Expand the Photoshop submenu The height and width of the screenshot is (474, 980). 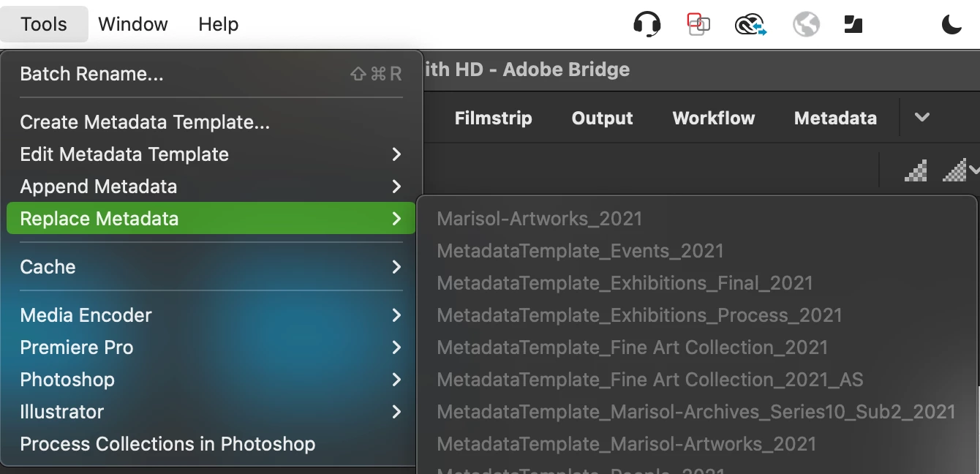pos(211,380)
